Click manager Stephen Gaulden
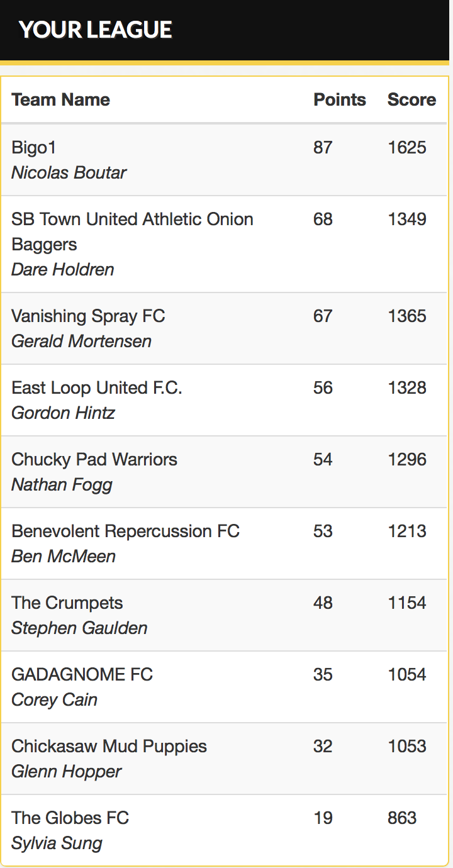The height and width of the screenshot is (868, 453). [79, 628]
